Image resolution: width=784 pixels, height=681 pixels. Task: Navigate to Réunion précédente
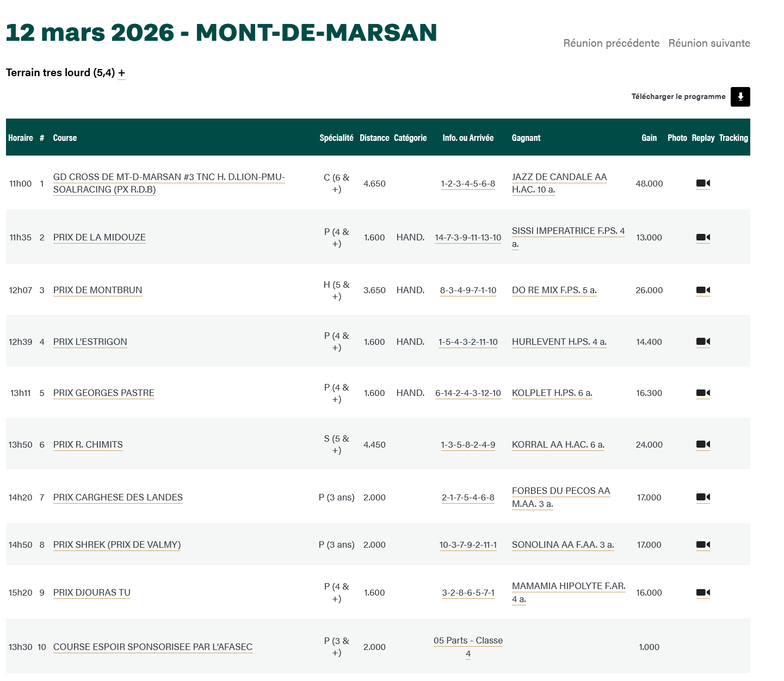click(610, 43)
